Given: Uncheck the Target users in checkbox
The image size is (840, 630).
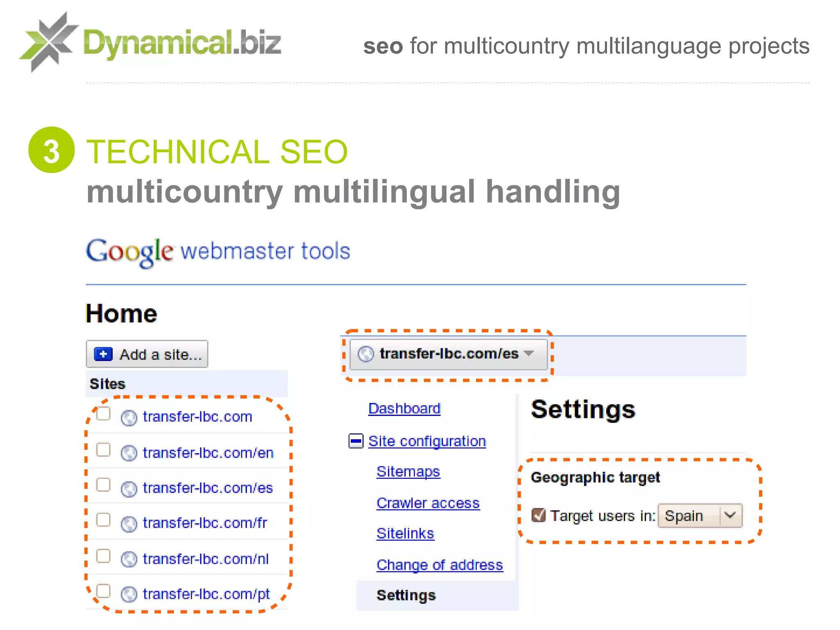Looking at the screenshot, I should (538, 515).
